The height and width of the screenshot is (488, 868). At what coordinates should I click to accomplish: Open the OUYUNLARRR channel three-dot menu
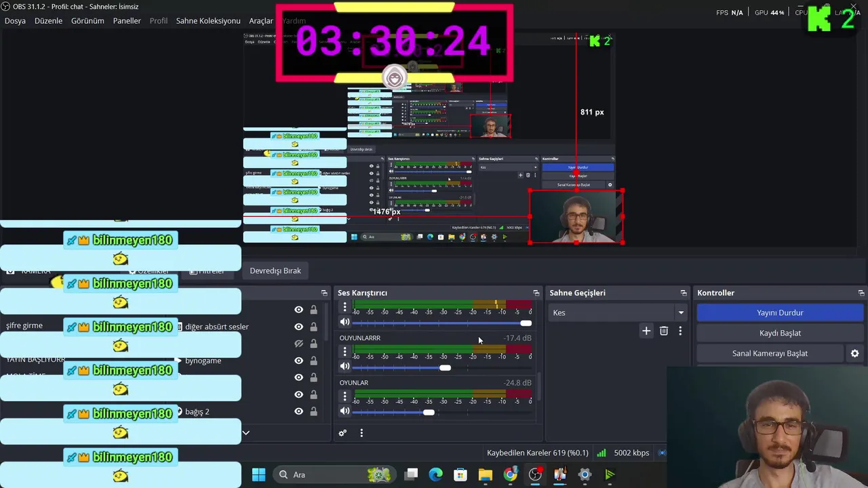344,352
